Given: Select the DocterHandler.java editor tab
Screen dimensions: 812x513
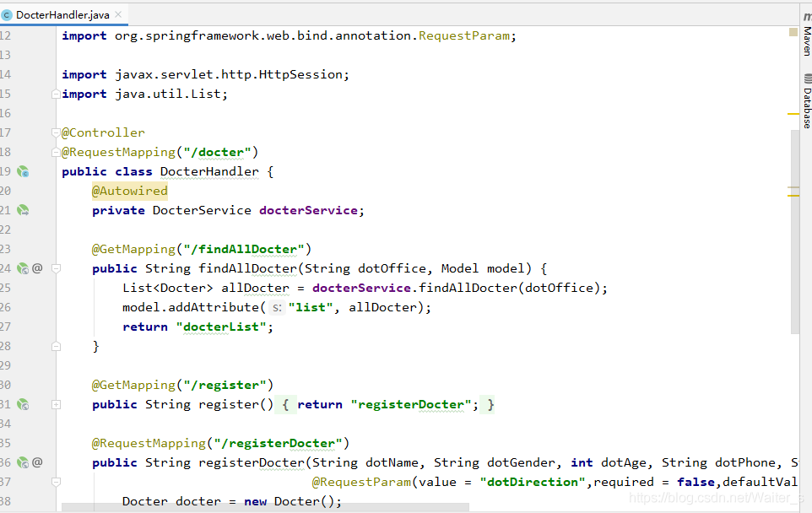Looking at the screenshot, I should (62, 15).
